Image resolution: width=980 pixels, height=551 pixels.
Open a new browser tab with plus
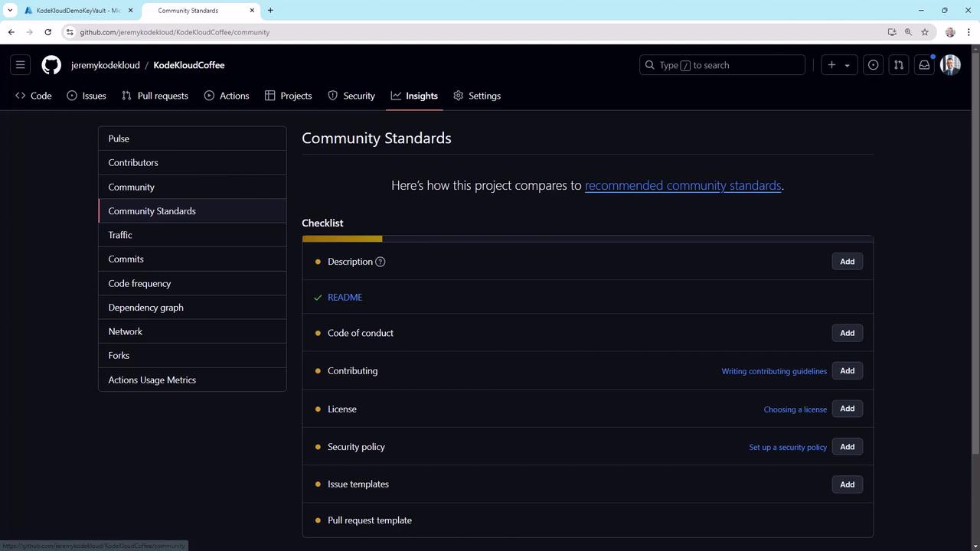pos(270,10)
